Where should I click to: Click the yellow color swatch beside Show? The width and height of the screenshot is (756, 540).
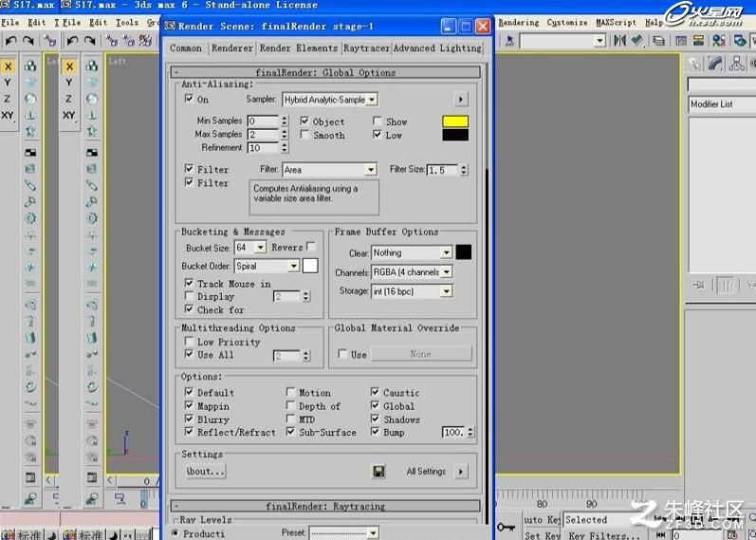point(455,121)
